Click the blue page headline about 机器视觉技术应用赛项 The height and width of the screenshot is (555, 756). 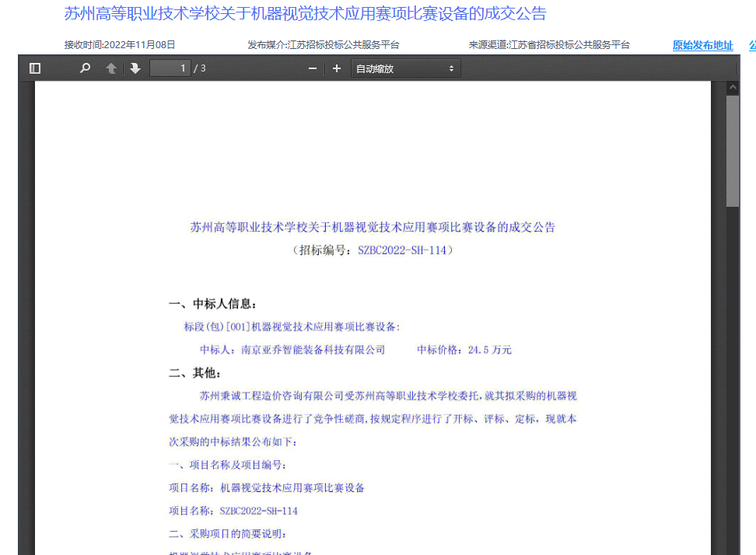[x=305, y=13]
